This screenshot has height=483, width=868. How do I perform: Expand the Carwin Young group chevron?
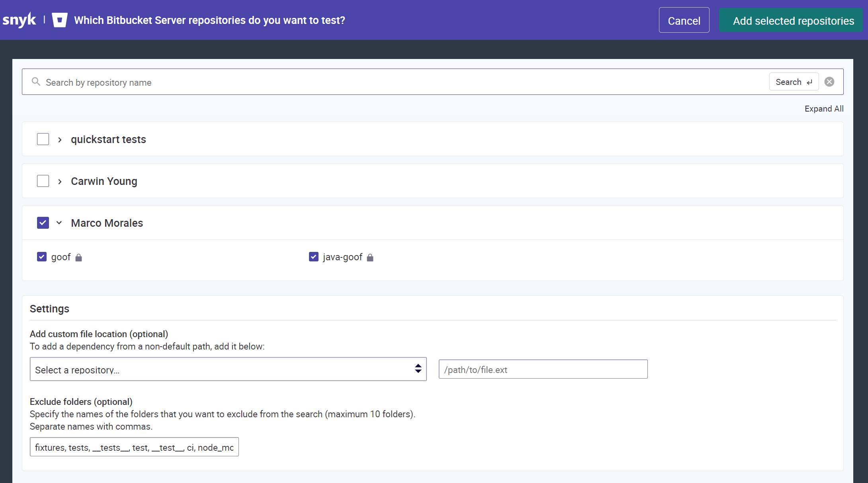pos(60,181)
